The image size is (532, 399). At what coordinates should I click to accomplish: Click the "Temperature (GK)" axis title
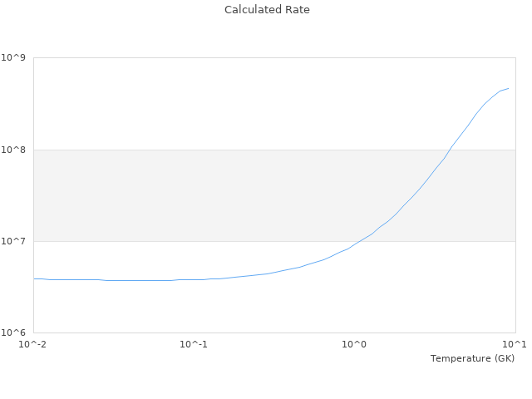point(472,358)
